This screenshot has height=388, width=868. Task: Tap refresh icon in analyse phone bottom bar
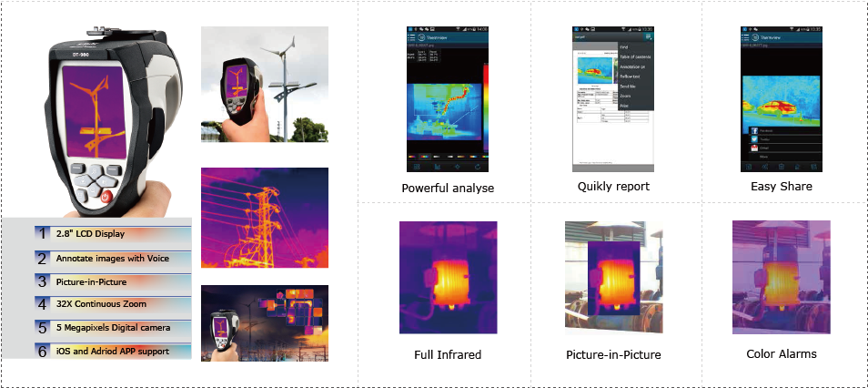click(x=479, y=166)
